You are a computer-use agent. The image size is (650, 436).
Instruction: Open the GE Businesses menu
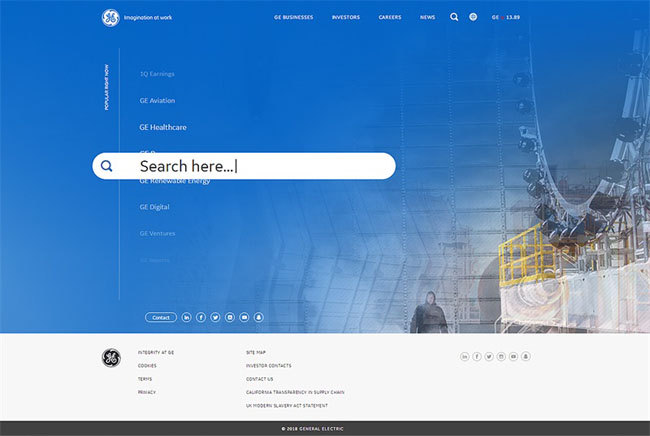pos(293,17)
